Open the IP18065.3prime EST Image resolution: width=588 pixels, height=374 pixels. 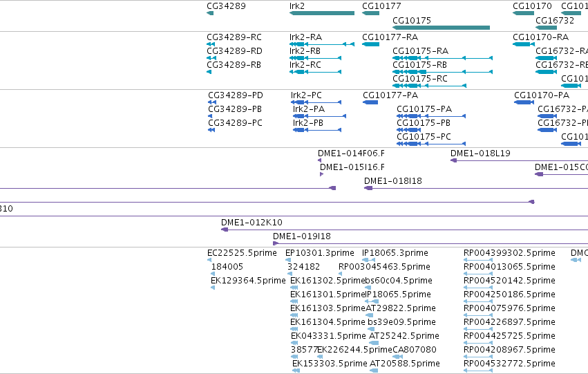coord(395,253)
